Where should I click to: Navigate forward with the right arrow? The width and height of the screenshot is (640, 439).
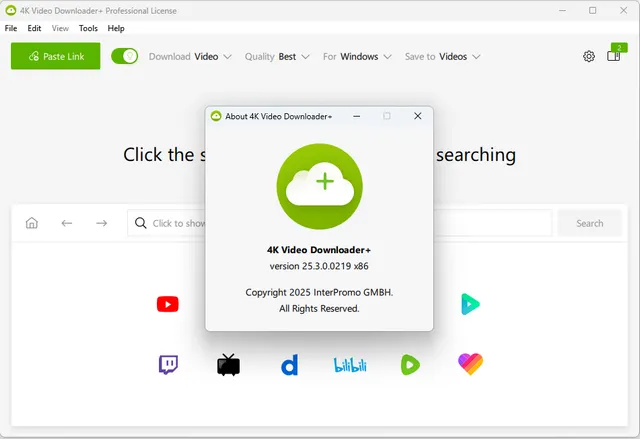point(102,223)
